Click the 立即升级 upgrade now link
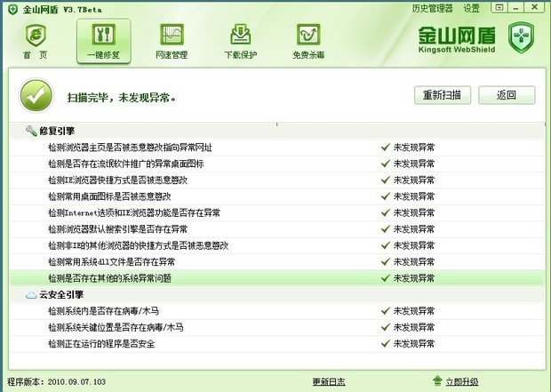The height and width of the screenshot is (392, 551). pos(462,381)
